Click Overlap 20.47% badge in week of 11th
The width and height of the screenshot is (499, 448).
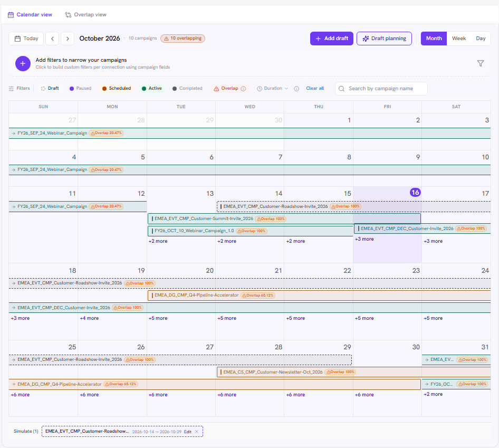106,207
